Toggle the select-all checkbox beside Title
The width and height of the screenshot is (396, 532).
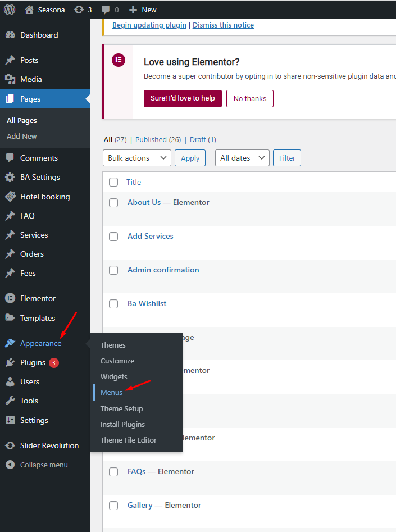[113, 182]
